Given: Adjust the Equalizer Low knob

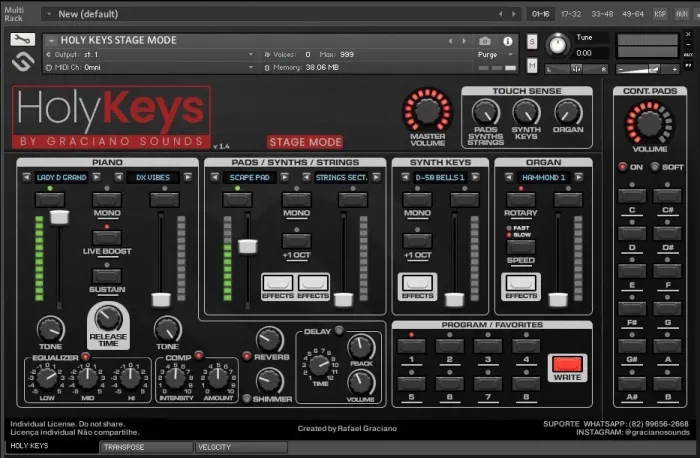Looking at the screenshot, I should point(46,379).
